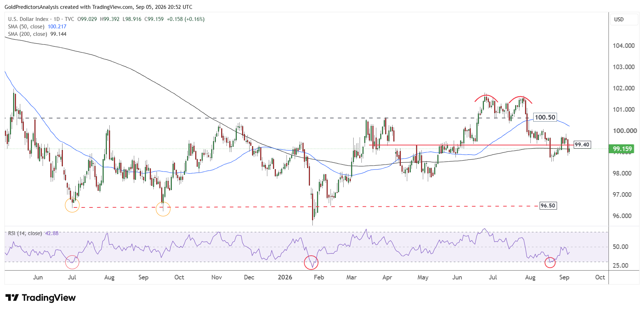Image resolution: width=644 pixels, height=311 pixels.
Task: Click the May label on time axis
Action: tap(423, 277)
